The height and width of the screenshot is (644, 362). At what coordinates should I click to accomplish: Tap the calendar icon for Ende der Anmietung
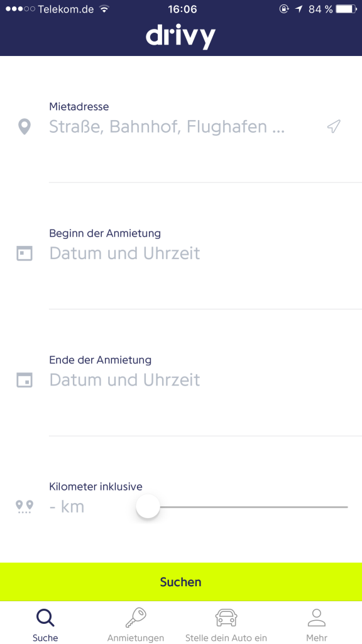pos(25,379)
